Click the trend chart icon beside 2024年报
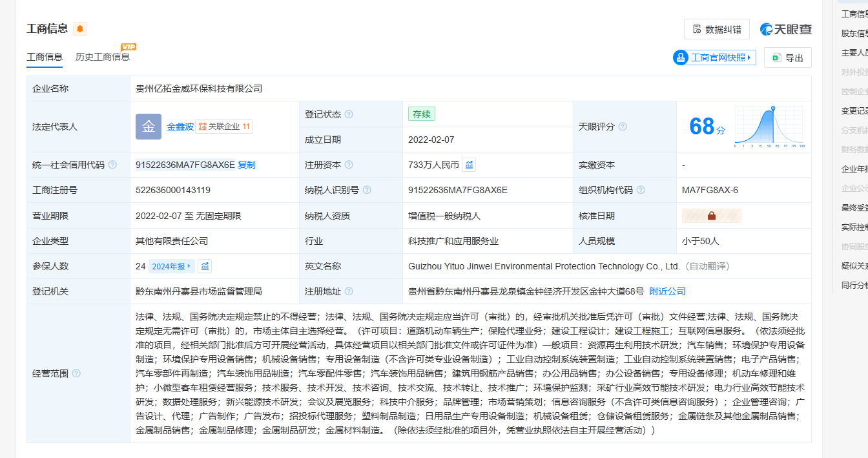The width and height of the screenshot is (868, 458). (x=205, y=266)
